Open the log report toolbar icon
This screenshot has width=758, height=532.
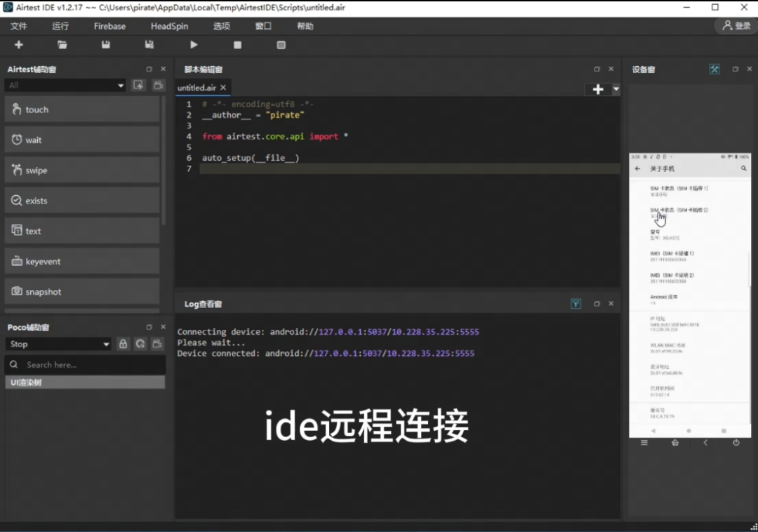pos(281,45)
